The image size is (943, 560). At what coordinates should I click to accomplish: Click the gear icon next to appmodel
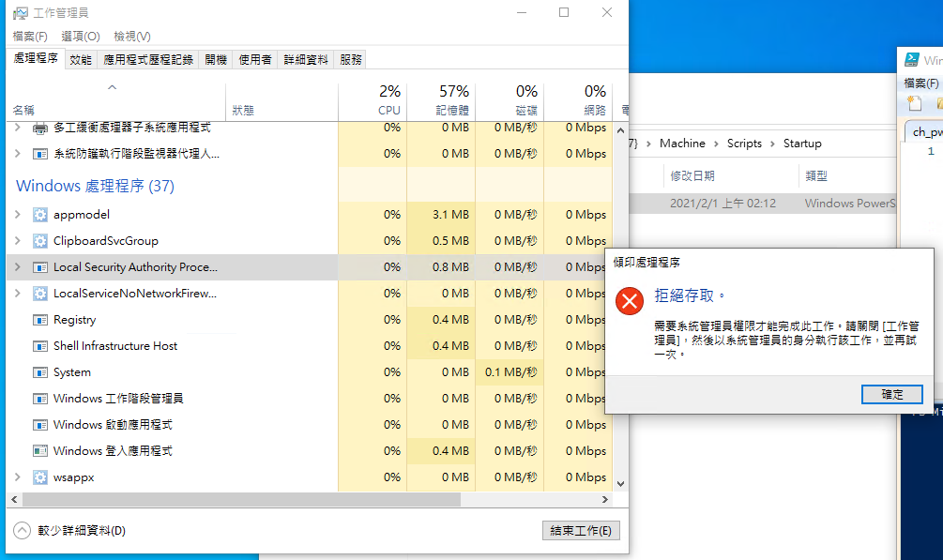pos(39,215)
